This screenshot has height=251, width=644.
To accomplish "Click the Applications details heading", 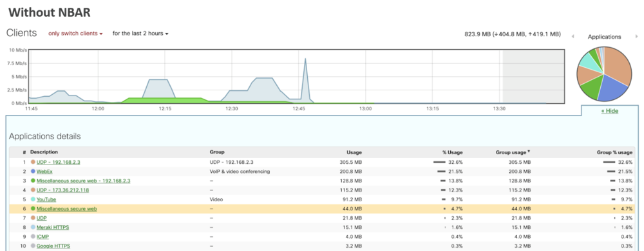I will [x=45, y=136].
